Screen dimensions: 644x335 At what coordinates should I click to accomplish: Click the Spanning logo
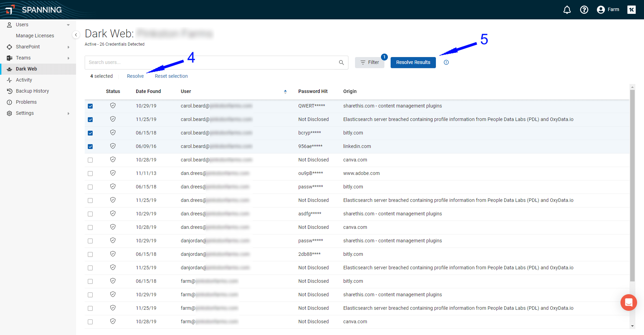coord(34,10)
